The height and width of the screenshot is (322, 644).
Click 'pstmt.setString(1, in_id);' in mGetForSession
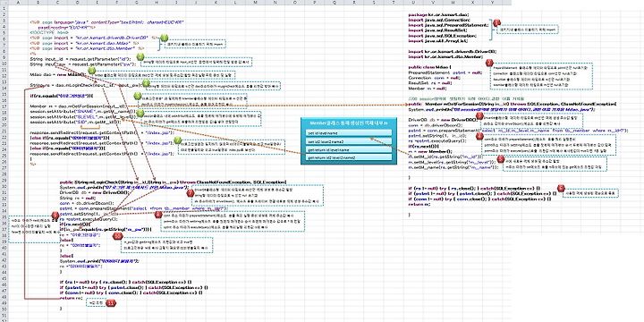[437, 136]
